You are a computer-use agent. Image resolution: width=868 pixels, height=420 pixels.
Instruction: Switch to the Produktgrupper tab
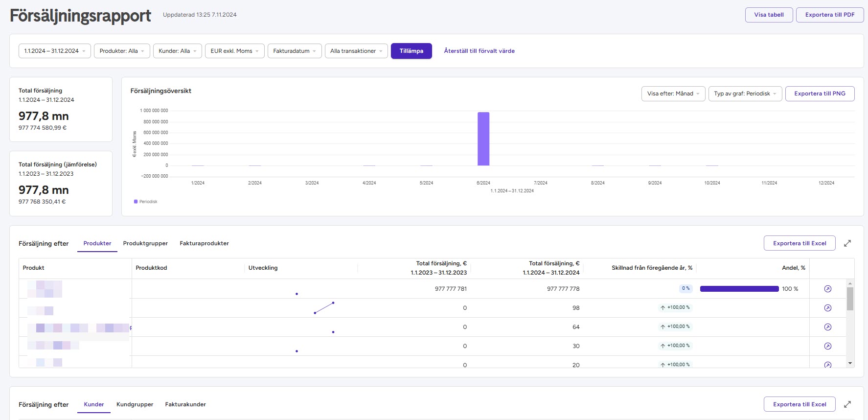[145, 243]
